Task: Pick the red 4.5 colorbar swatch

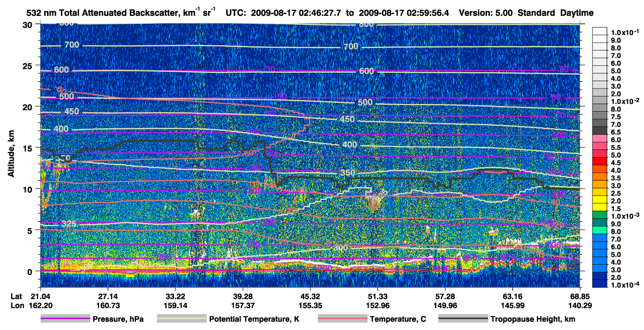Action: pyautogui.click(x=601, y=163)
